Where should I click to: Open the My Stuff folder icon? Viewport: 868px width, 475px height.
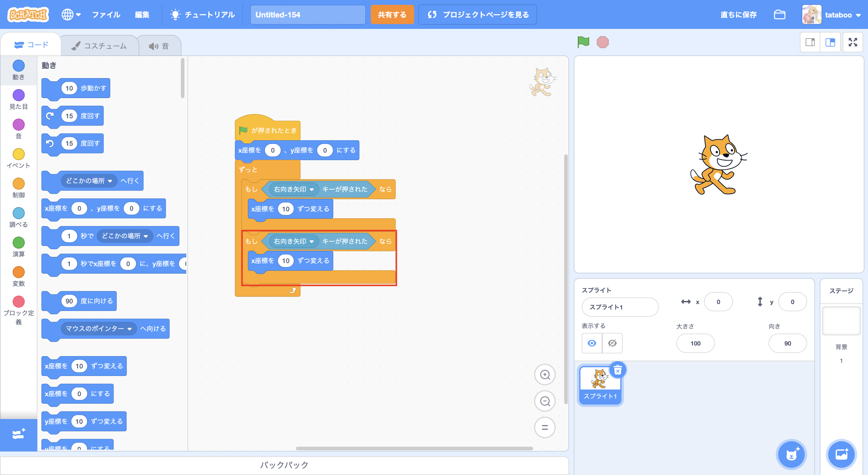[779, 15]
